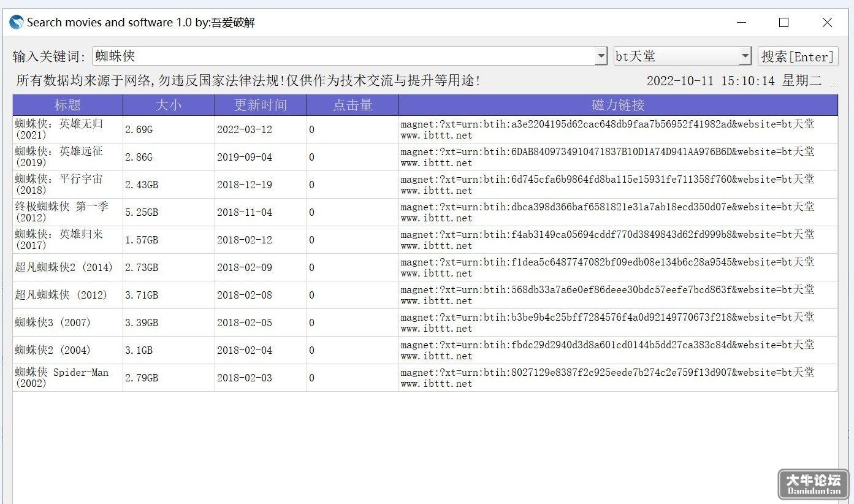Screen dimensions: 854x504
Task: Select the row 蜘蛛侠：英雄远征 (2019)
Action: [x=425, y=157]
